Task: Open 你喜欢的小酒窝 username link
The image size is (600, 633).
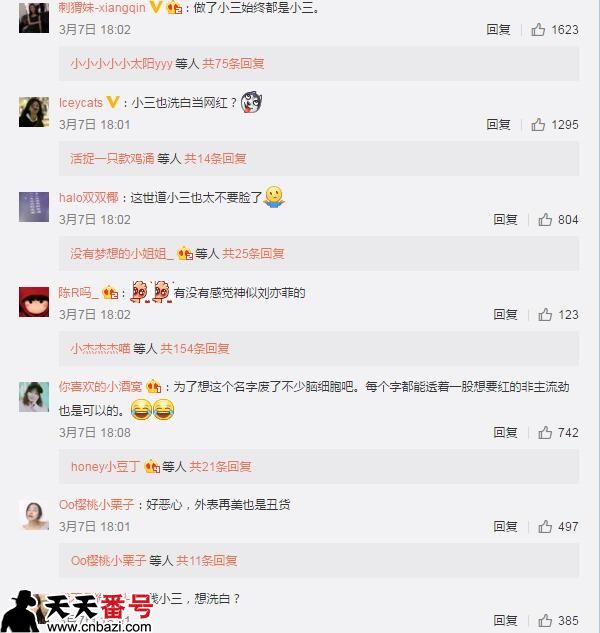Action: tap(101, 387)
